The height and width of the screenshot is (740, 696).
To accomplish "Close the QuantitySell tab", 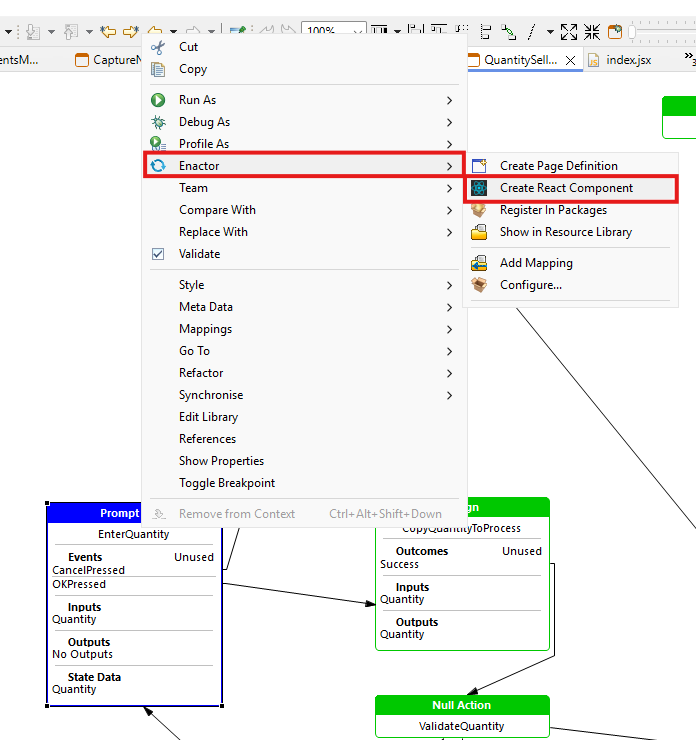I will [571, 60].
